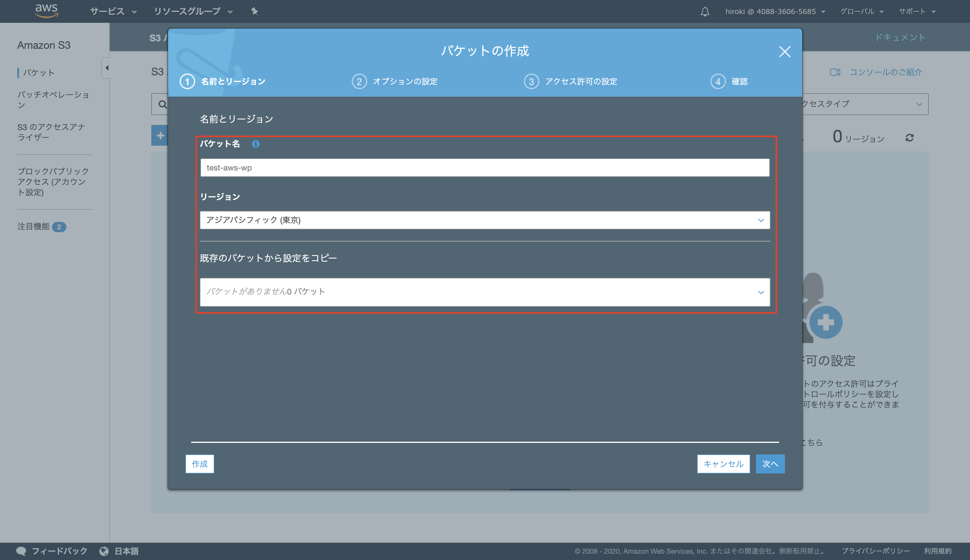Viewport: 970px width, 560px height.
Task: Click the refresh icon beside region count
Action: tap(909, 138)
